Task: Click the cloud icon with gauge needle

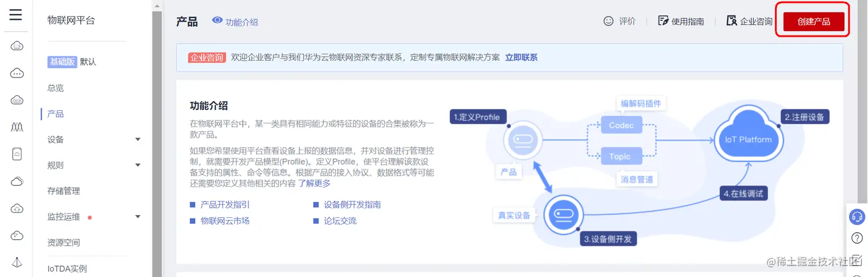Action: (17, 236)
